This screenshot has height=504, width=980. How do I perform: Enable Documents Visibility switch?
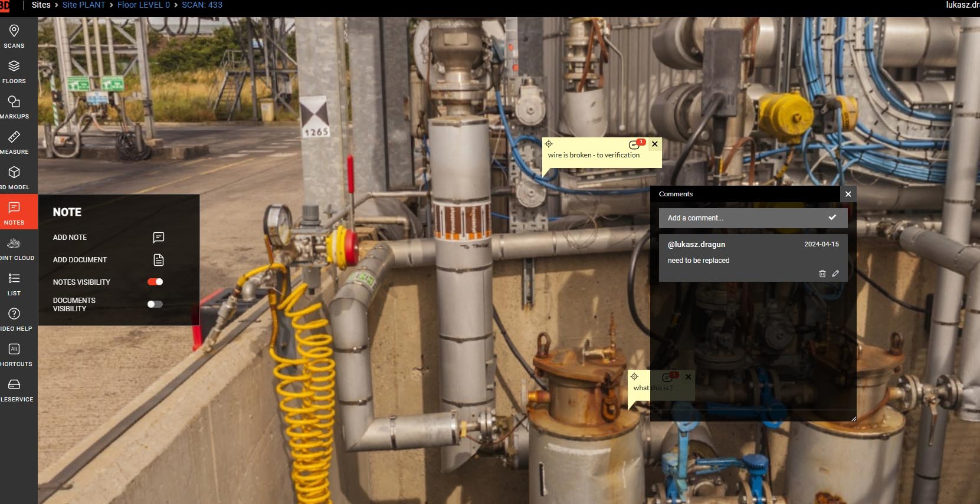[155, 304]
